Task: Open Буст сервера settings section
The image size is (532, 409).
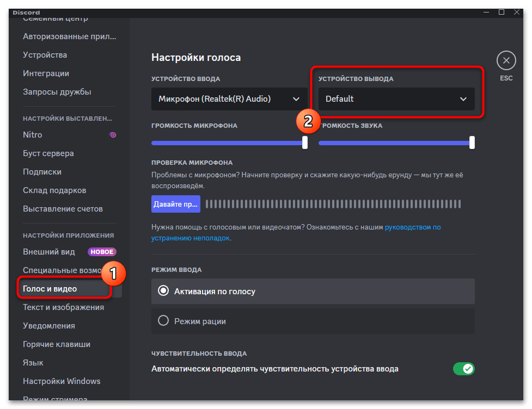Action: click(x=48, y=153)
